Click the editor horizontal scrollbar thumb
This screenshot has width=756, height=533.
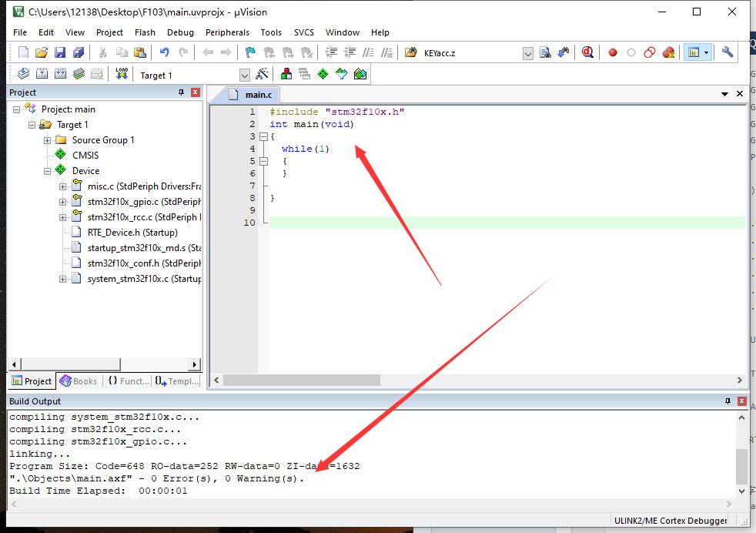tap(301, 380)
